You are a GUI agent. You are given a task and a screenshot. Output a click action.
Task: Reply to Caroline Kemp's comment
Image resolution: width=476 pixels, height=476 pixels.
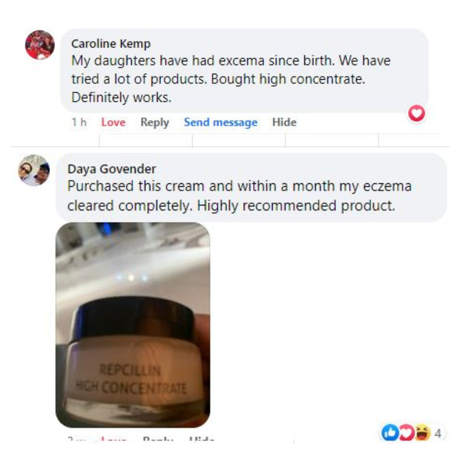pyautogui.click(x=155, y=123)
